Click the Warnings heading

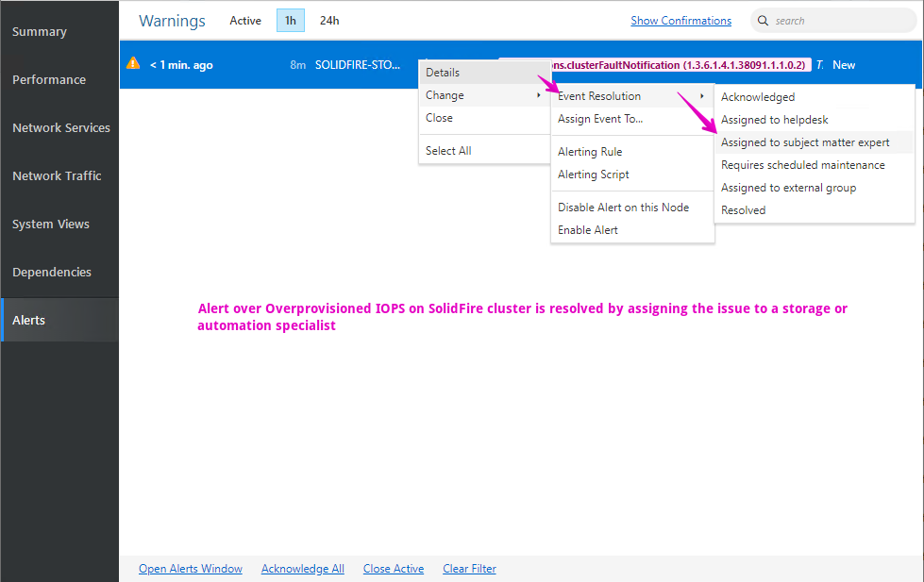[172, 21]
